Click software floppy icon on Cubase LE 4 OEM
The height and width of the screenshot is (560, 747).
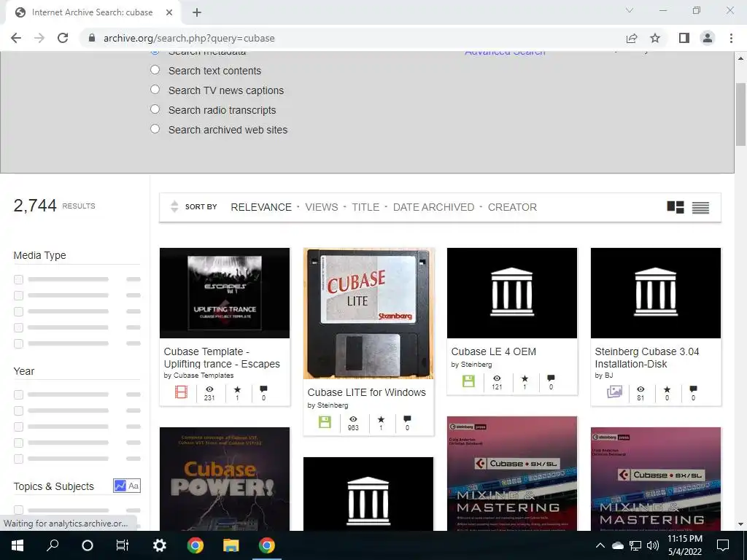(468, 381)
